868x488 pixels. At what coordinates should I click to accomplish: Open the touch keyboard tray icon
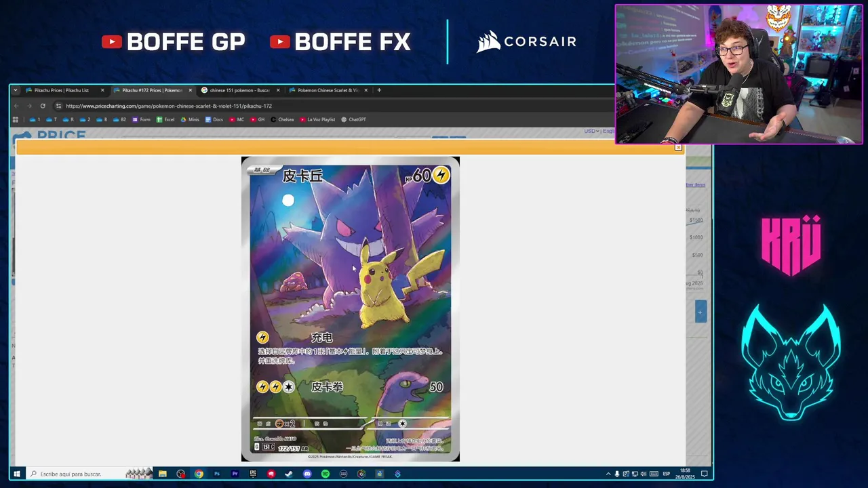point(654,474)
